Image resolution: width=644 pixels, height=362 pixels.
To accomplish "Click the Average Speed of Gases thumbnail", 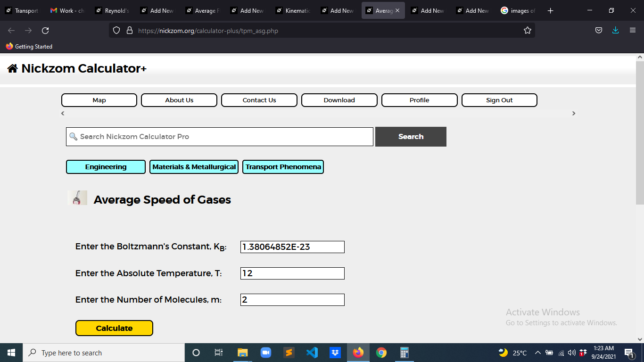I will (x=77, y=197).
